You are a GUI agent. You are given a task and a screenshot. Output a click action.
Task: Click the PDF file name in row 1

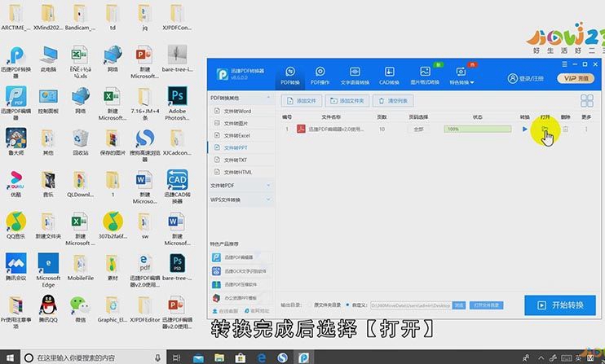(336, 129)
